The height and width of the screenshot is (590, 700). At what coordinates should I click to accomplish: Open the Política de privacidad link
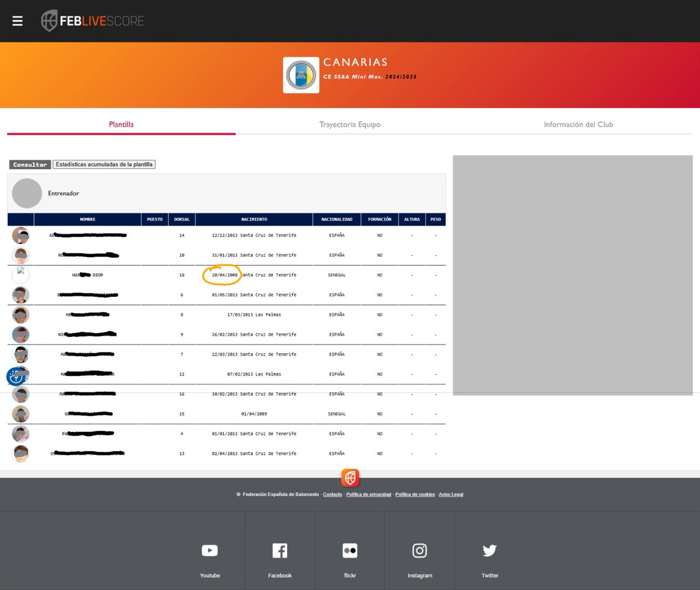(369, 494)
